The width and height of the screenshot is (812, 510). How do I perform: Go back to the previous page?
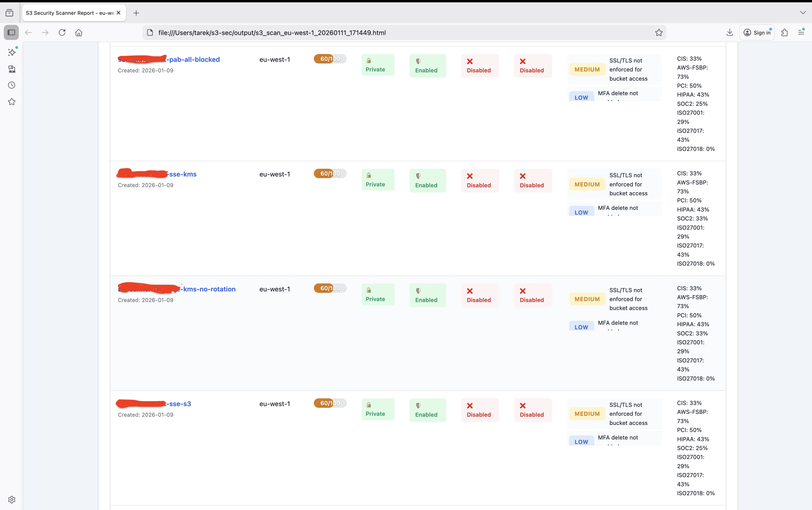[x=28, y=32]
